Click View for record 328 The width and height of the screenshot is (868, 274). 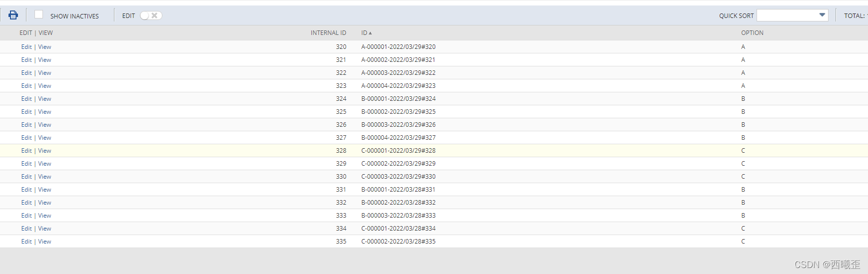pyautogui.click(x=44, y=151)
